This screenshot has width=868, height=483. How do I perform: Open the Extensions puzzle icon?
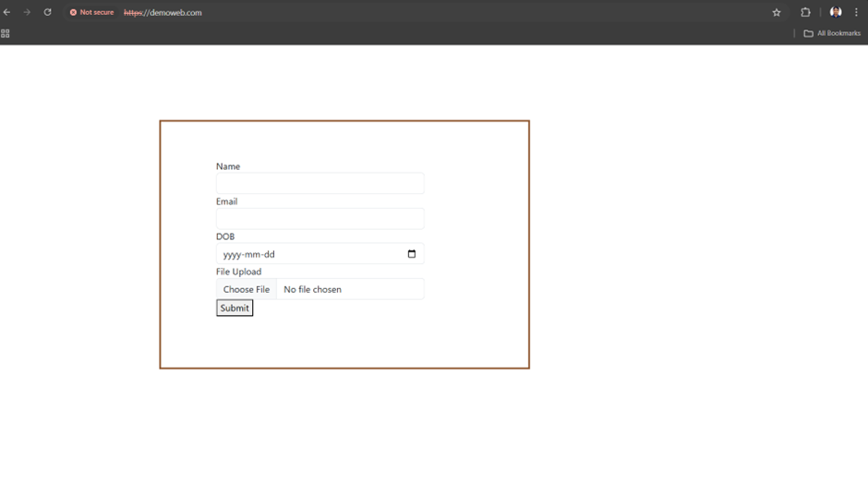[x=805, y=12]
